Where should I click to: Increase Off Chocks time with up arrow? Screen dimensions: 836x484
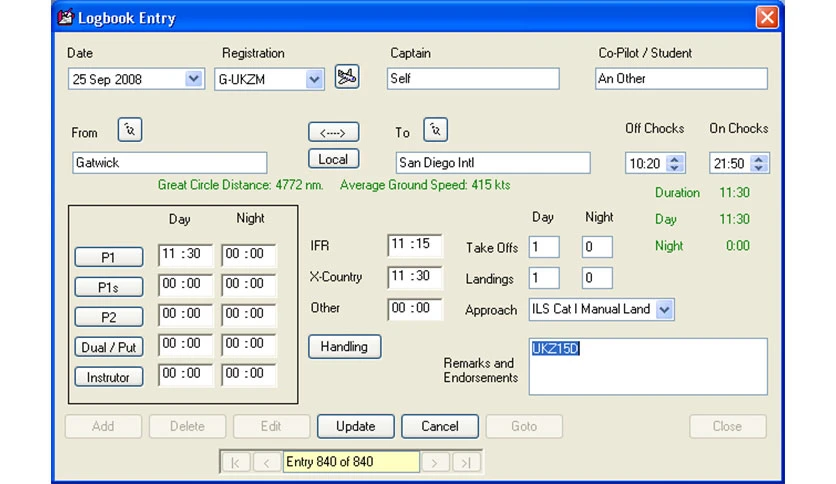click(x=675, y=159)
